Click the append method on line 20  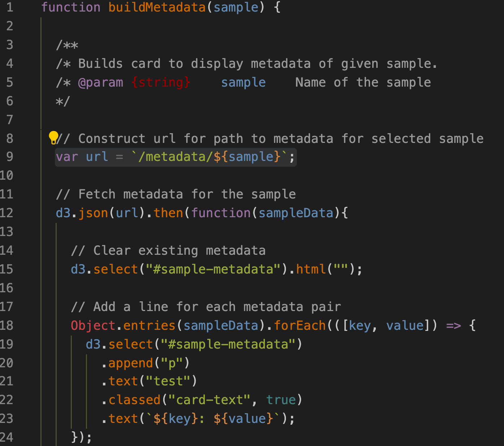coord(131,363)
